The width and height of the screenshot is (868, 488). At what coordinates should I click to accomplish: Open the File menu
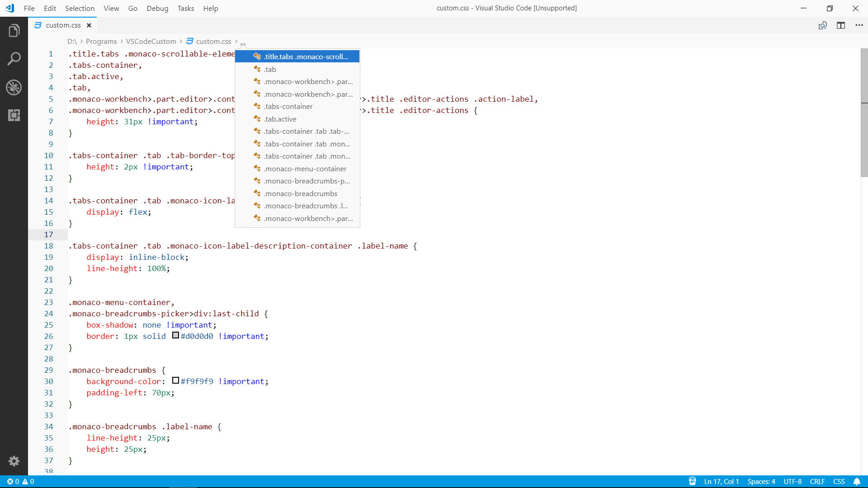[x=29, y=8]
